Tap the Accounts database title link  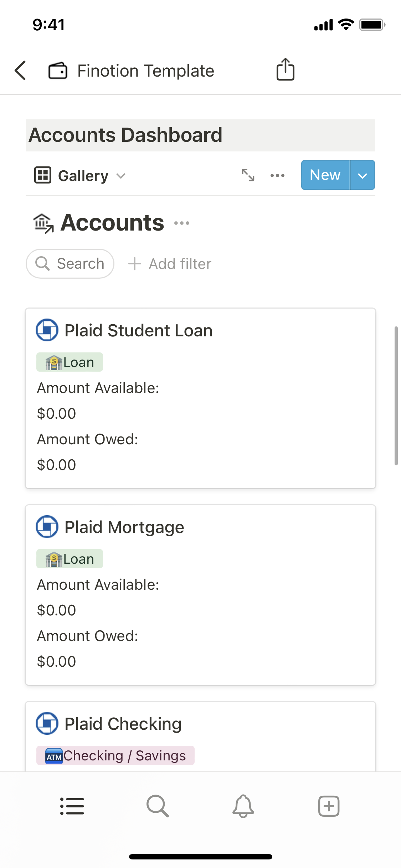pyautogui.click(x=112, y=223)
